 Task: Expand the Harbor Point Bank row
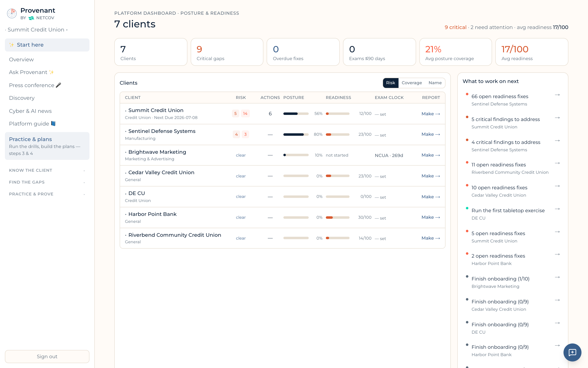[x=126, y=214]
